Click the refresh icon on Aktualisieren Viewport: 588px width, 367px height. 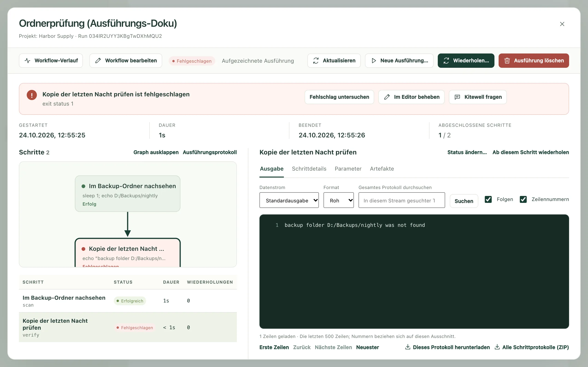(x=316, y=61)
